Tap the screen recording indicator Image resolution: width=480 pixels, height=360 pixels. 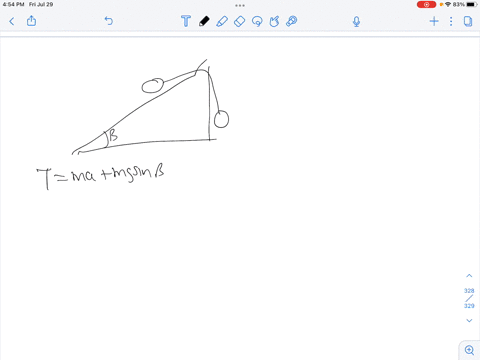(426, 4)
